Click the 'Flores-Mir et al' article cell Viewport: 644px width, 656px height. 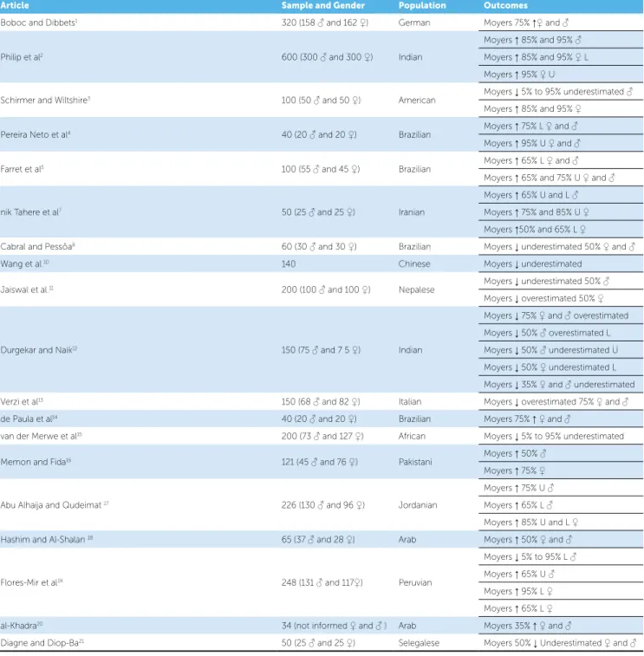click(x=32, y=582)
